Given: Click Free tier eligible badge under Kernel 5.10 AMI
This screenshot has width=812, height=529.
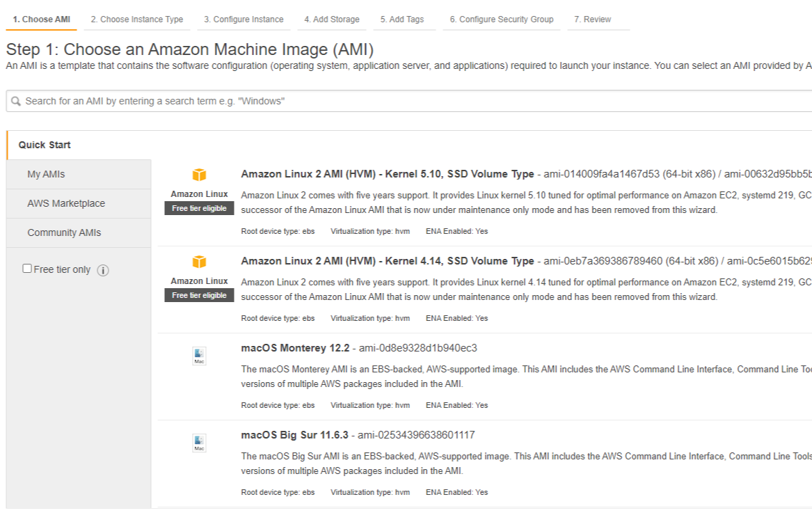Looking at the screenshot, I should (x=200, y=208).
